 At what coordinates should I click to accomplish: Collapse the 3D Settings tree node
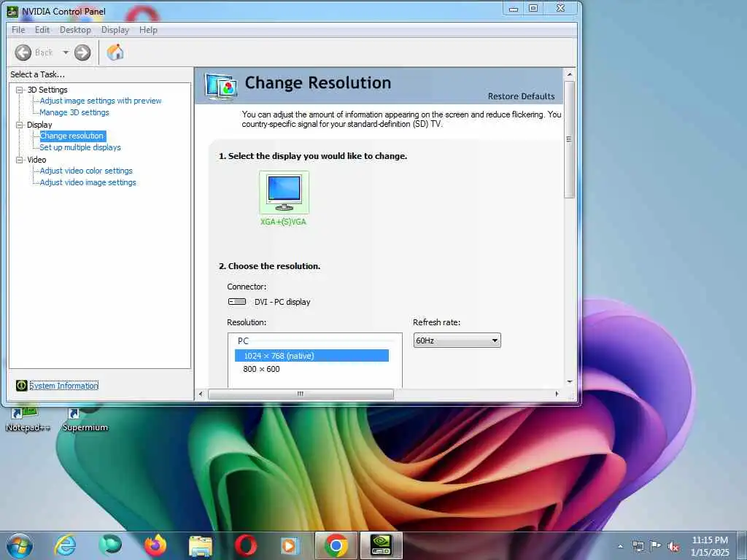point(20,90)
